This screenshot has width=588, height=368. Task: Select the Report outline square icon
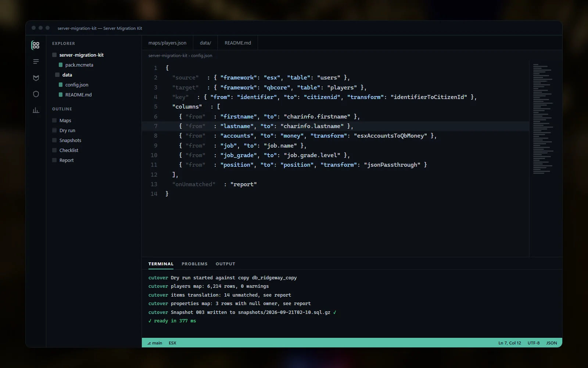pos(54,160)
